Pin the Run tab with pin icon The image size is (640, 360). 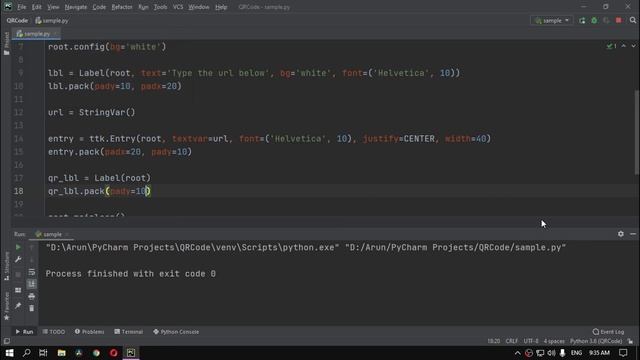click(x=18, y=305)
